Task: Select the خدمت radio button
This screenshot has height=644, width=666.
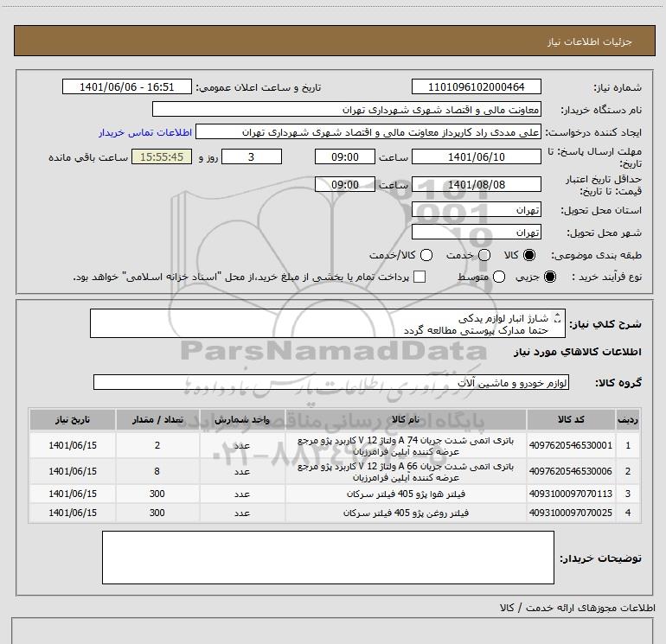Action: [484, 255]
